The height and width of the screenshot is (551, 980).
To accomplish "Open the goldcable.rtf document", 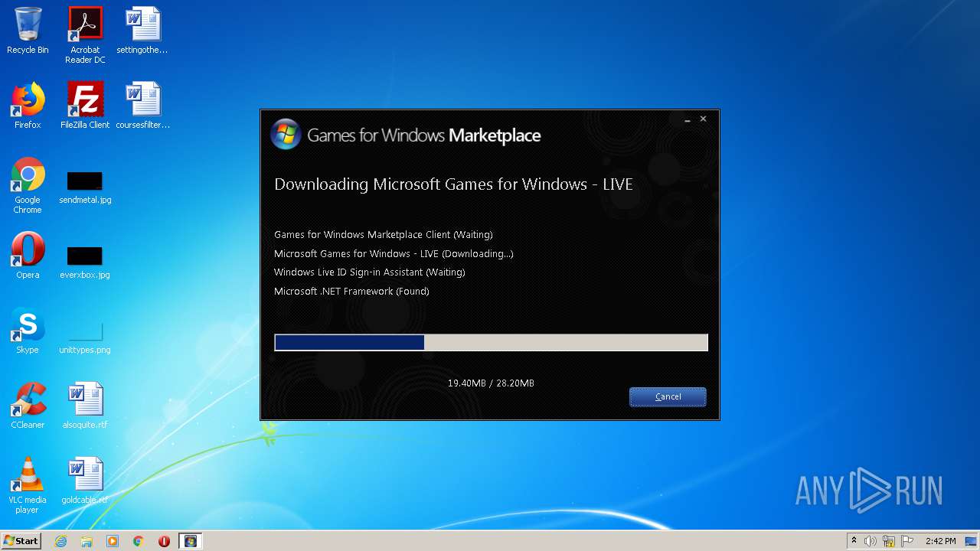I will click(85, 481).
